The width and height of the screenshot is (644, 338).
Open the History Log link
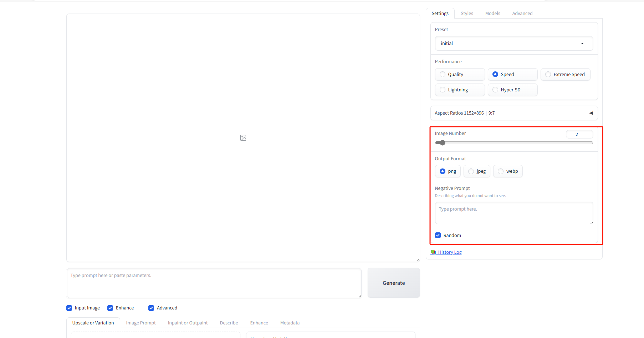[x=449, y=252]
